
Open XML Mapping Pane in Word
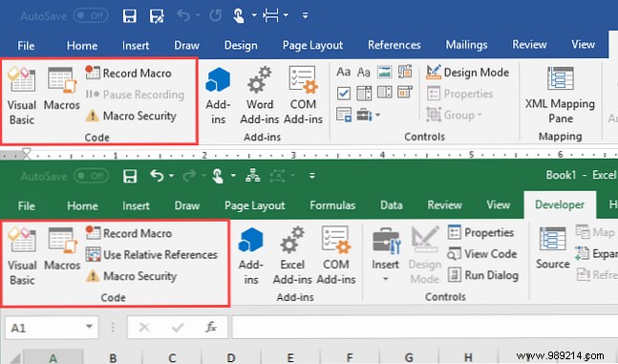tap(560, 95)
